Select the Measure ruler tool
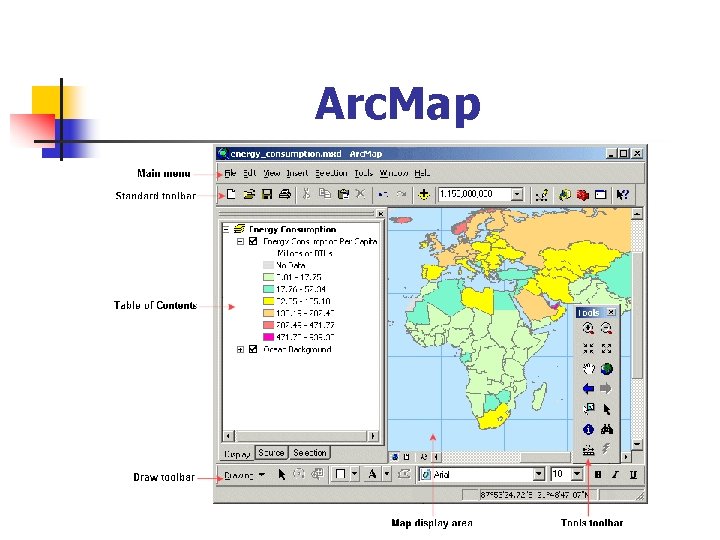 [588, 450]
